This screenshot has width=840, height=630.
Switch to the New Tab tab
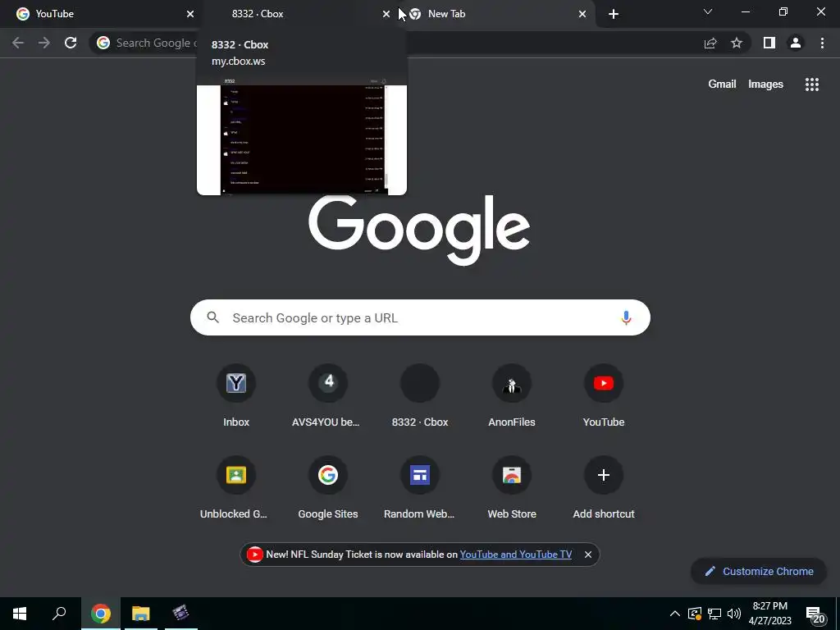point(496,14)
